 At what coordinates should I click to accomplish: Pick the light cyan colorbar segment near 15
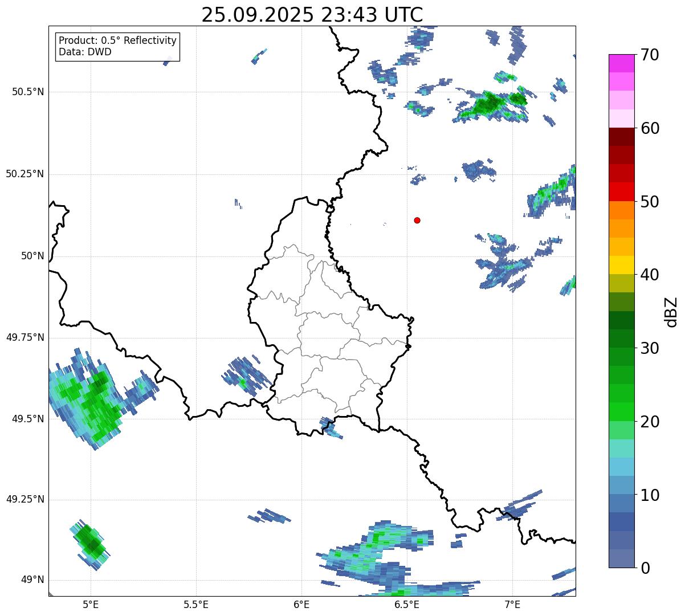621,448
